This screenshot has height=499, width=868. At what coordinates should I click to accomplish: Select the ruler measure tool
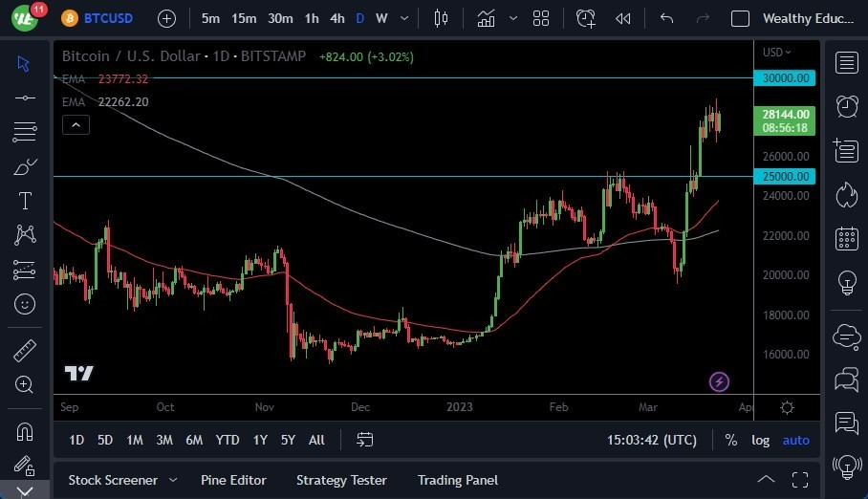point(24,351)
